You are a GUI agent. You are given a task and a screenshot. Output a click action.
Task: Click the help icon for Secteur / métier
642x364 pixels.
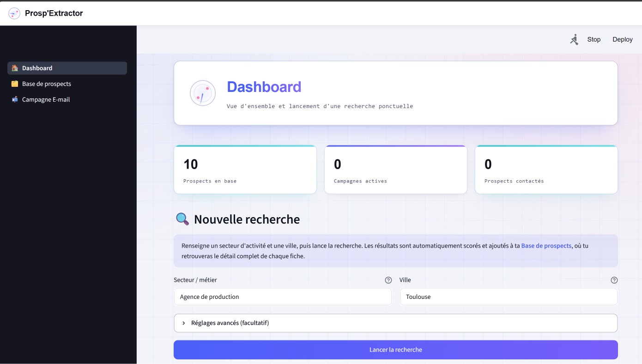coord(388,280)
